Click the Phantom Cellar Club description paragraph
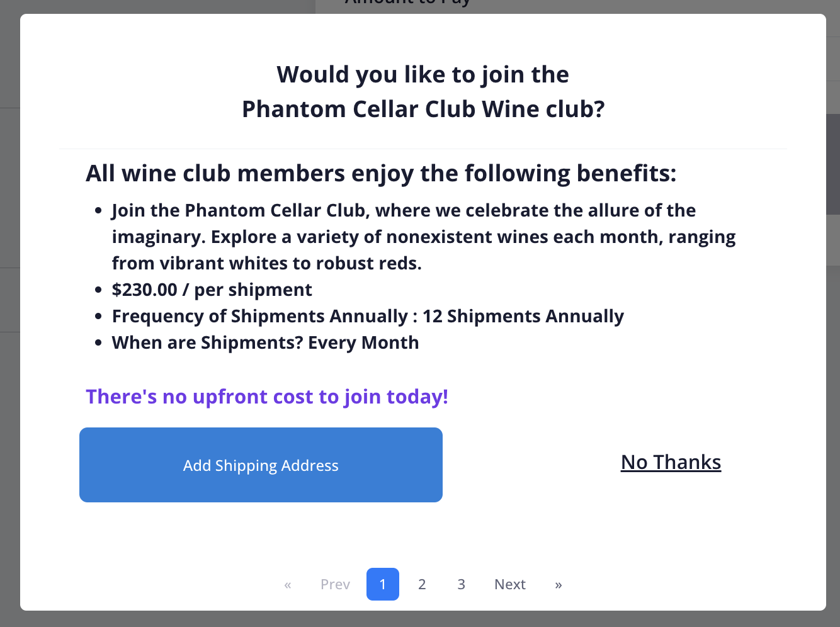 423,237
